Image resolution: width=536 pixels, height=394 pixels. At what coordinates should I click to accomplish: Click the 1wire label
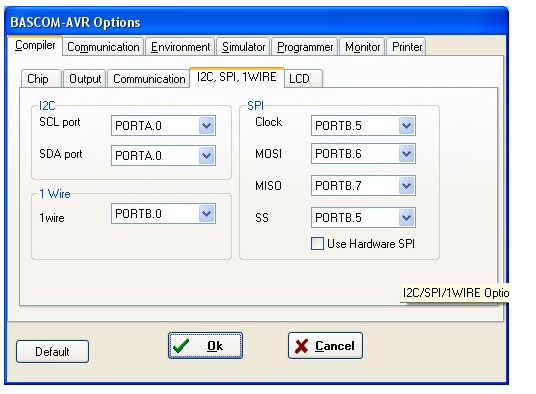[x=52, y=218]
